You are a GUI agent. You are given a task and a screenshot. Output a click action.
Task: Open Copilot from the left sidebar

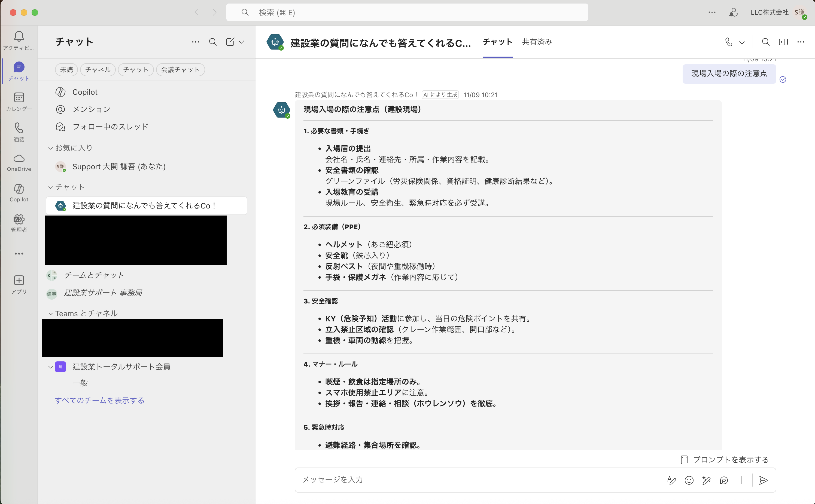pyautogui.click(x=19, y=193)
